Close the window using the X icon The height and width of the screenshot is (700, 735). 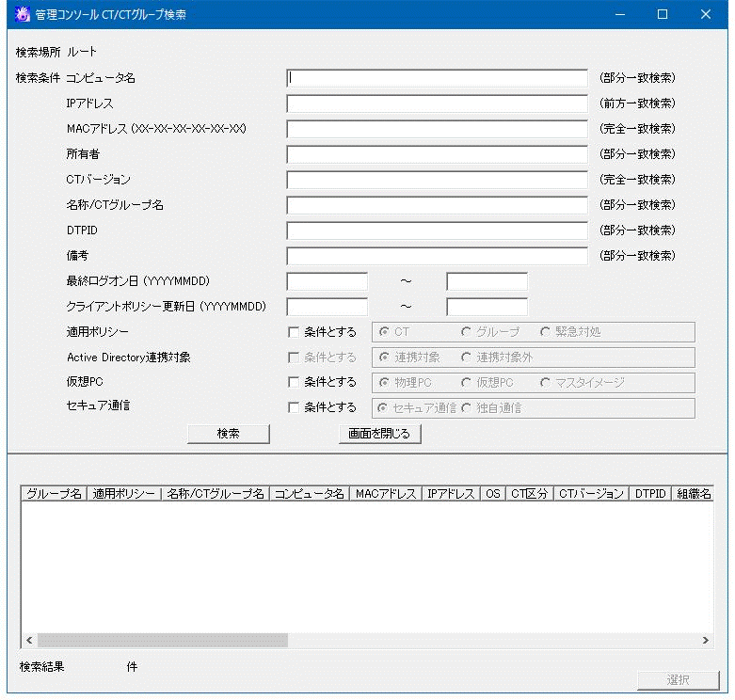tap(706, 14)
